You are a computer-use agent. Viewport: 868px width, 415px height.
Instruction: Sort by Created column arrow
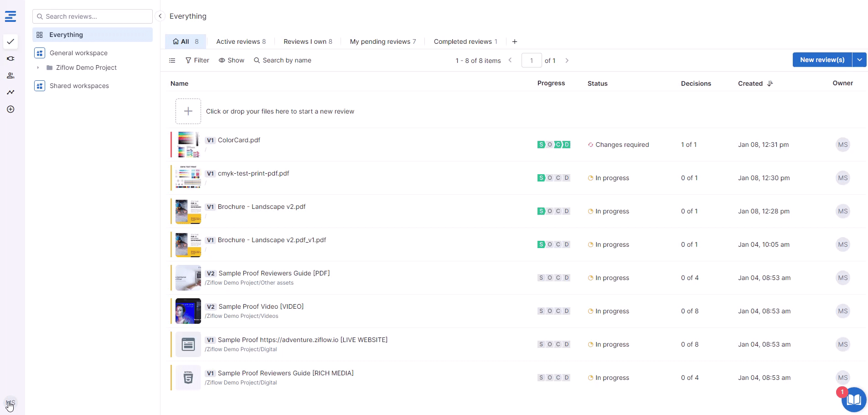tap(770, 83)
